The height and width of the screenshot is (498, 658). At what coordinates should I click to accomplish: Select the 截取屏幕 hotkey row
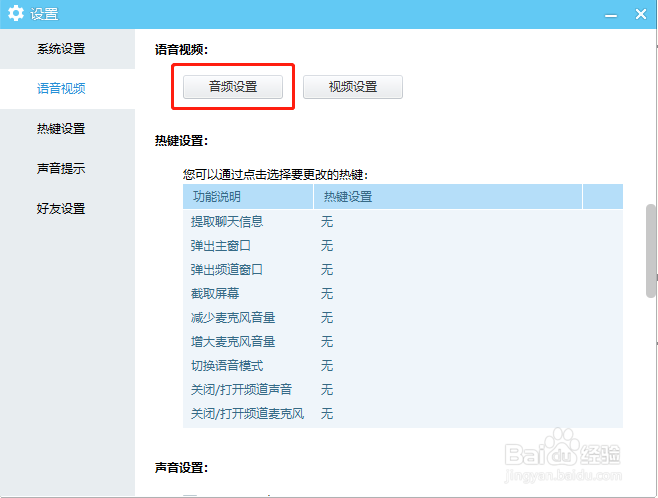403,293
